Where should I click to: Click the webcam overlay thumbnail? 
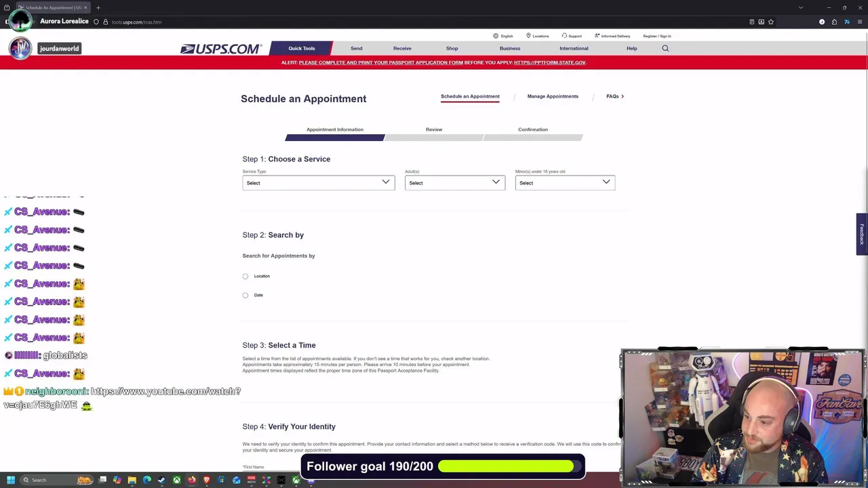click(743, 417)
